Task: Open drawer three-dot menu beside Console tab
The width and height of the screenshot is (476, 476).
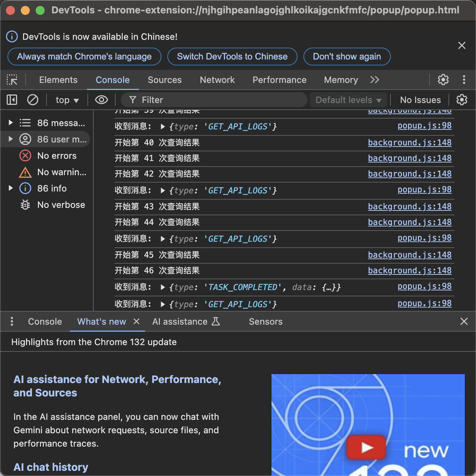Action: 12,321
